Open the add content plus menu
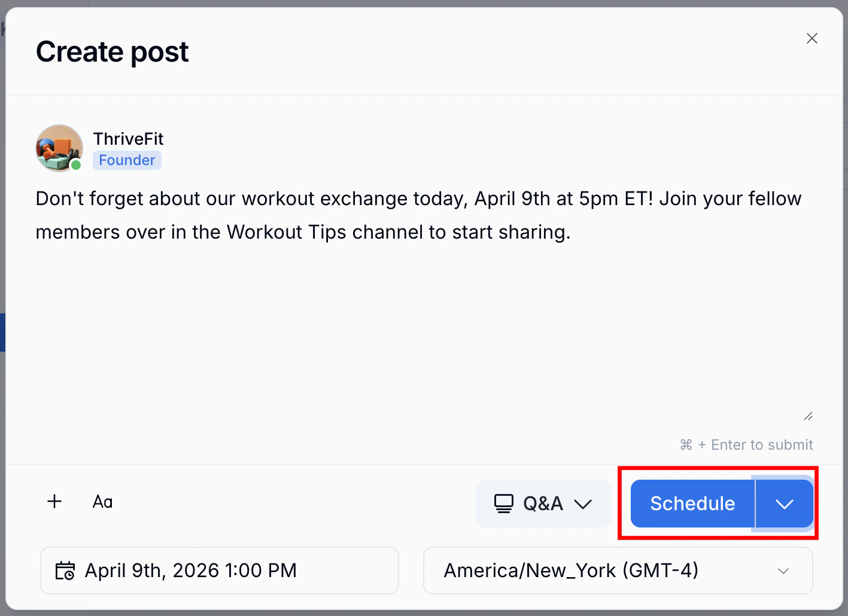This screenshot has height=616, width=848. tap(54, 502)
